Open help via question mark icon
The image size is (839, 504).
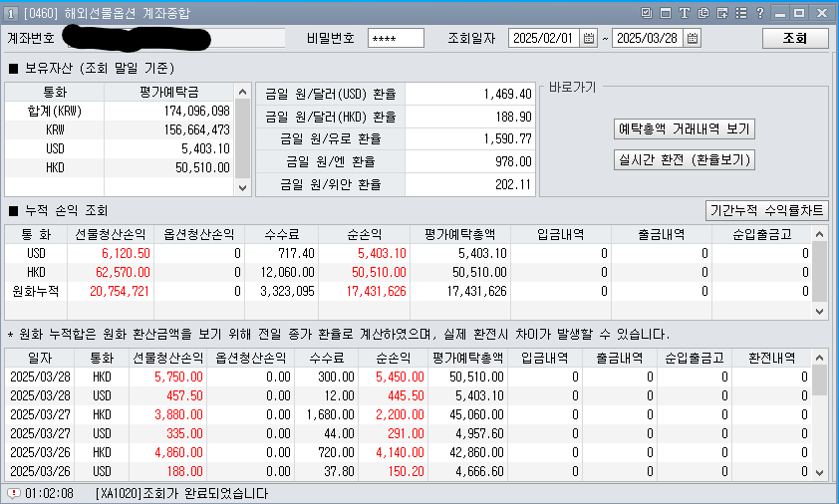[760, 13]
